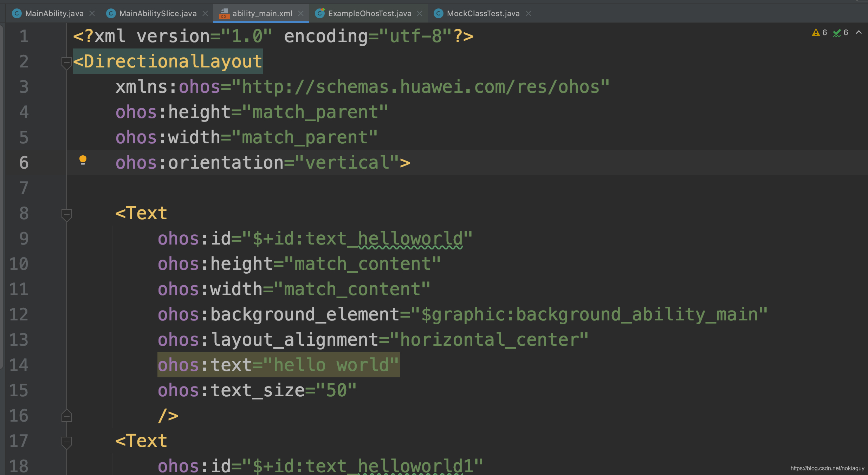The width and height of the screenshot is (868, 475).
Task: Click the yellow lightbulb intention icon
Action: tap(83, 160)
